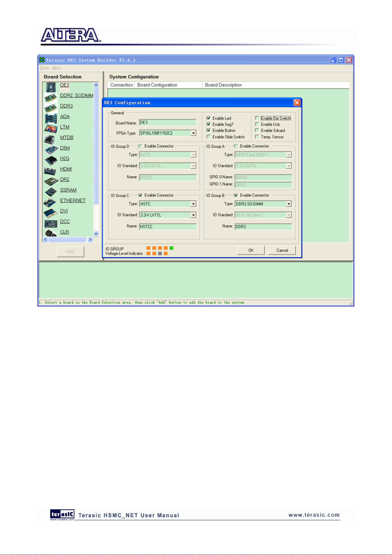The image size is (392, 555).
Task: Check Enable Dip Switch checkbox
Action: 257,118
